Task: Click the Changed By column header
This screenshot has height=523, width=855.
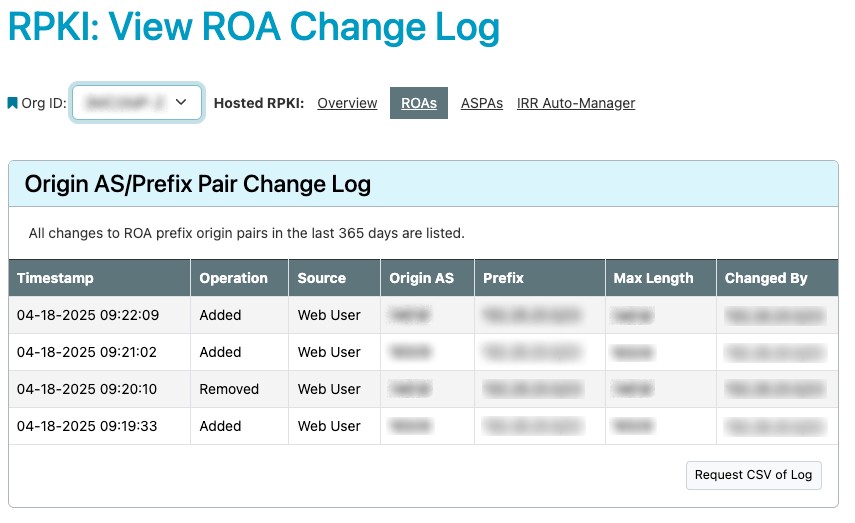Action: click(766, 278)
